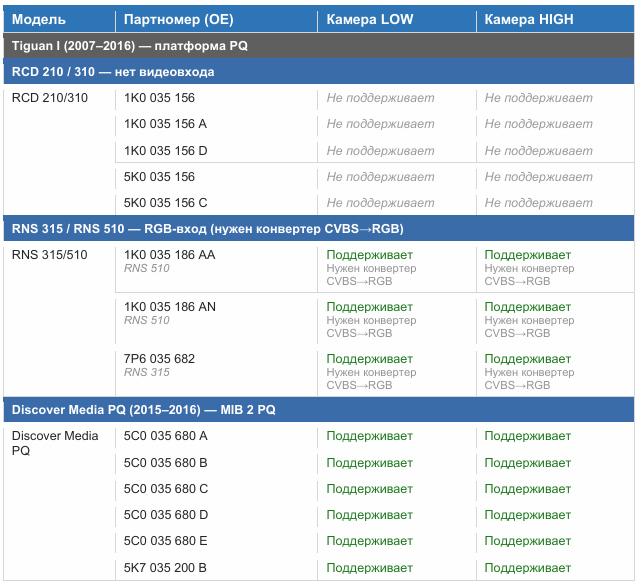639x585 pixels.
Task: Select part number 1K0 035 156 D
Action: (165, 151)
